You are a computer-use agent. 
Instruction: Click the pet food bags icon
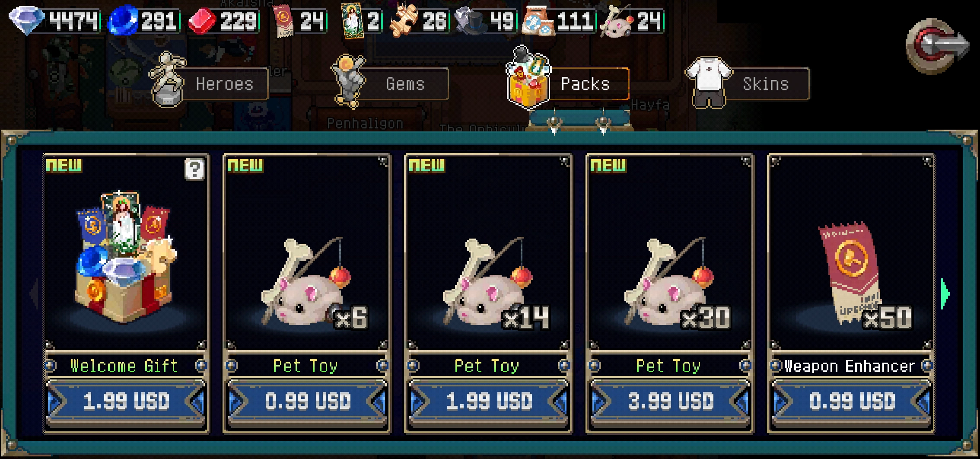click(538, 21)
